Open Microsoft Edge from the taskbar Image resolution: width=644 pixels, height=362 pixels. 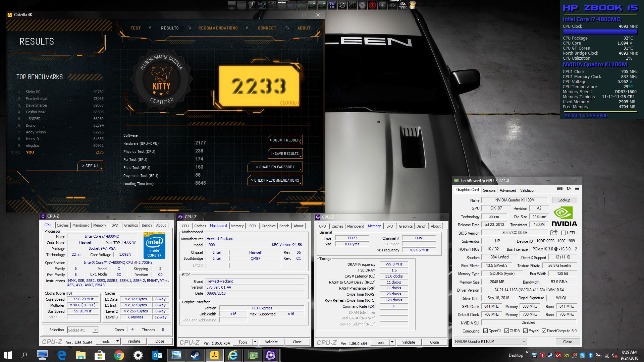[62, 355]
